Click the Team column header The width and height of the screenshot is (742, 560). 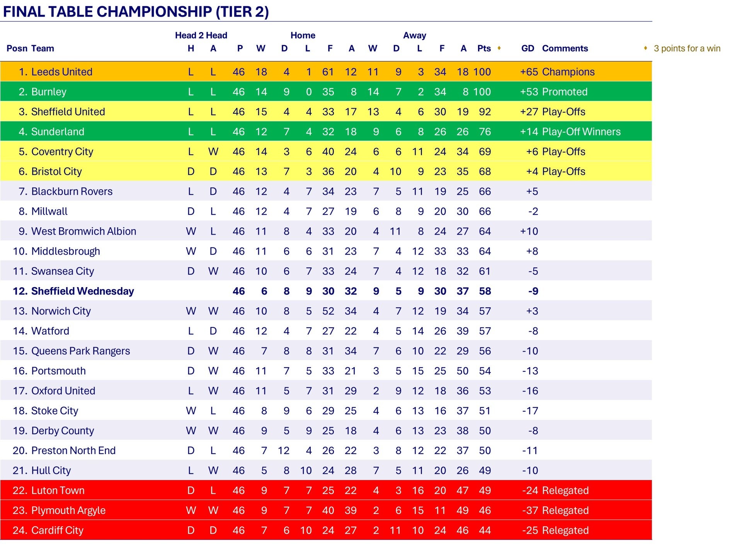pos(43,48)
